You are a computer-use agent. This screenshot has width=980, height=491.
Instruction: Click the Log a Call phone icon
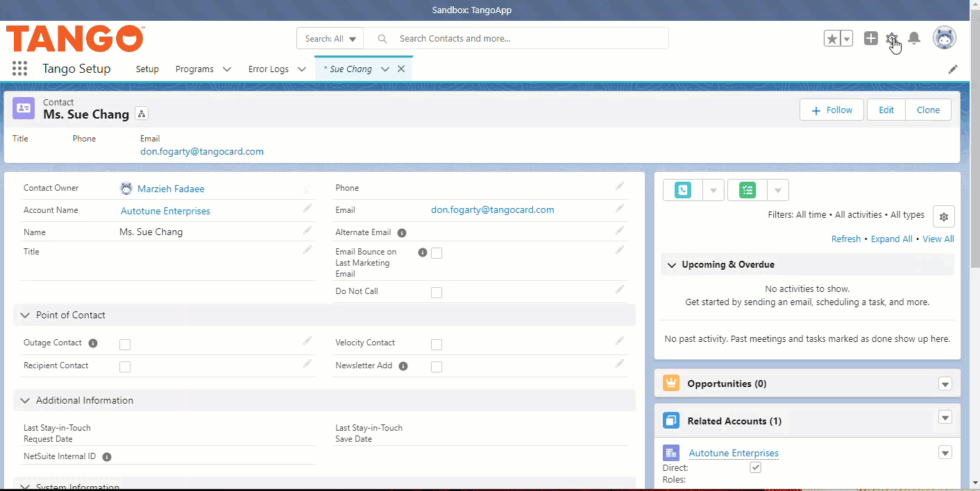[683, 190]
